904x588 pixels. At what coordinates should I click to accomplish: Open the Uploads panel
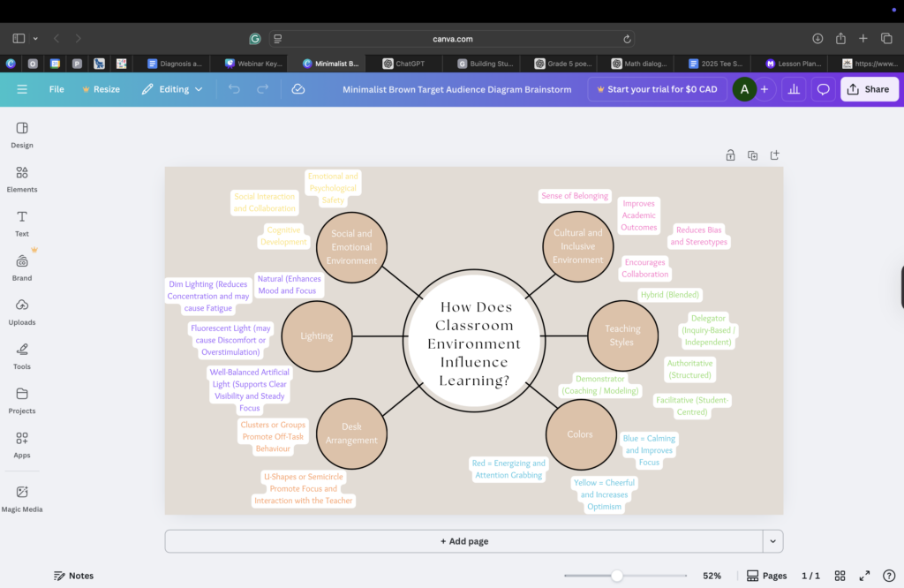tap(22, 311)
